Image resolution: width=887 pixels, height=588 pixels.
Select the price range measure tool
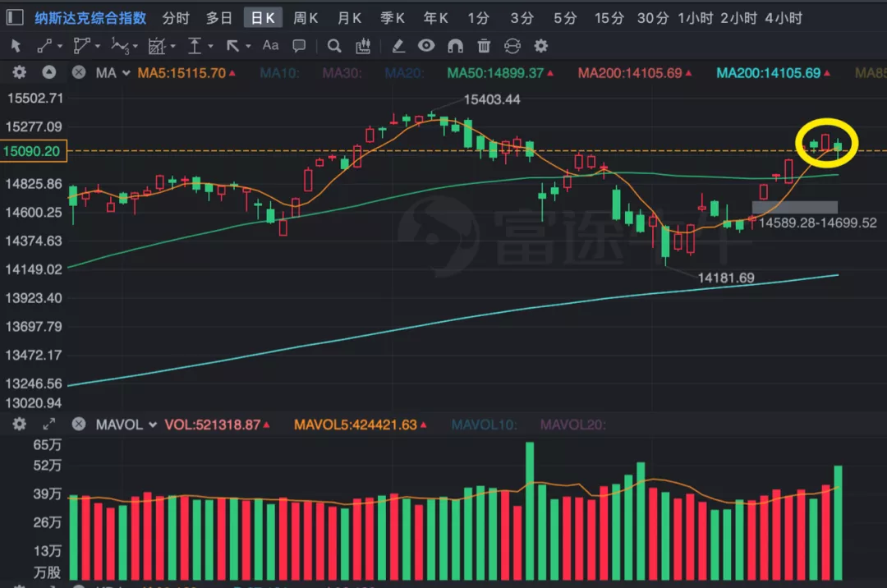tap(195, 46)
